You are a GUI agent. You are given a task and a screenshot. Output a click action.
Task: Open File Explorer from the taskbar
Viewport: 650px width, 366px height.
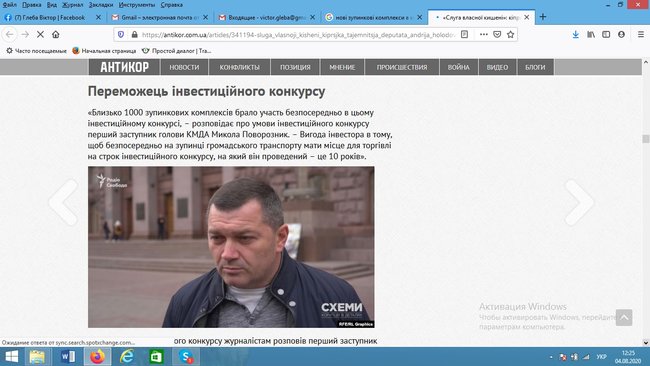coord(37,356)
